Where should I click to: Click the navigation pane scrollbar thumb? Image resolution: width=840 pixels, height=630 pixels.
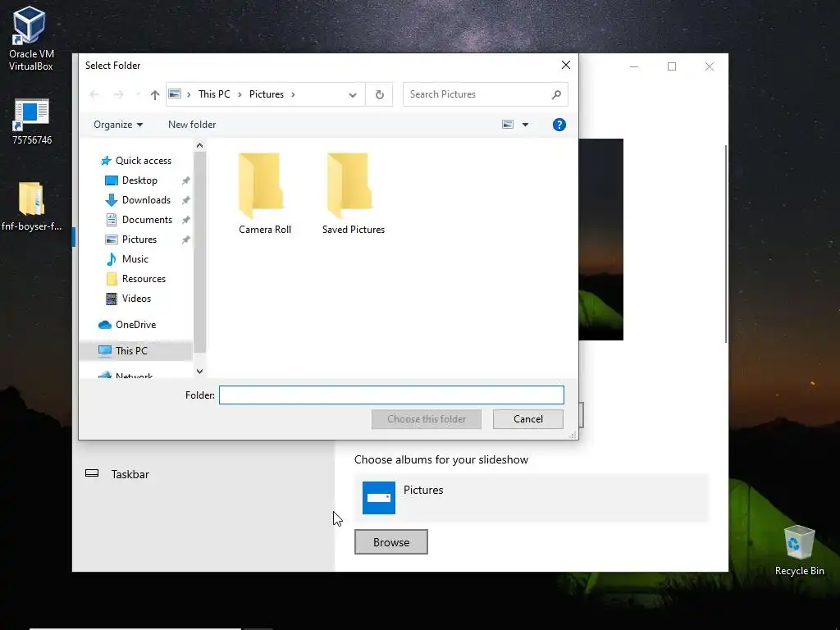[199, 253]
